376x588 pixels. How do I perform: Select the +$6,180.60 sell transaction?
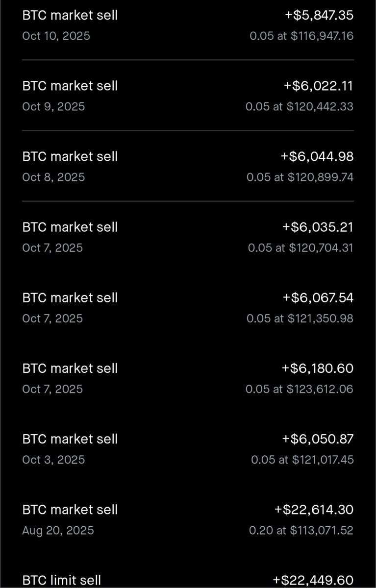(188, 378)
